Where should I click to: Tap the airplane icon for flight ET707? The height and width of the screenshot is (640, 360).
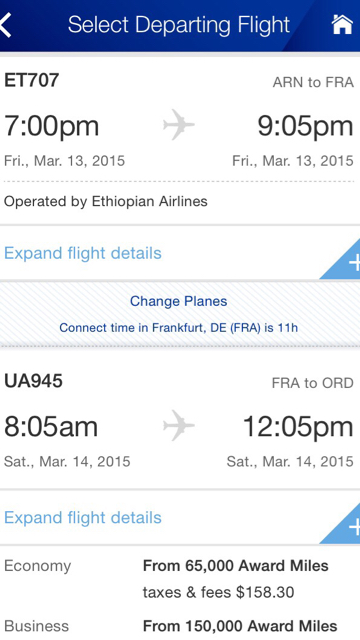pos(179,124)
